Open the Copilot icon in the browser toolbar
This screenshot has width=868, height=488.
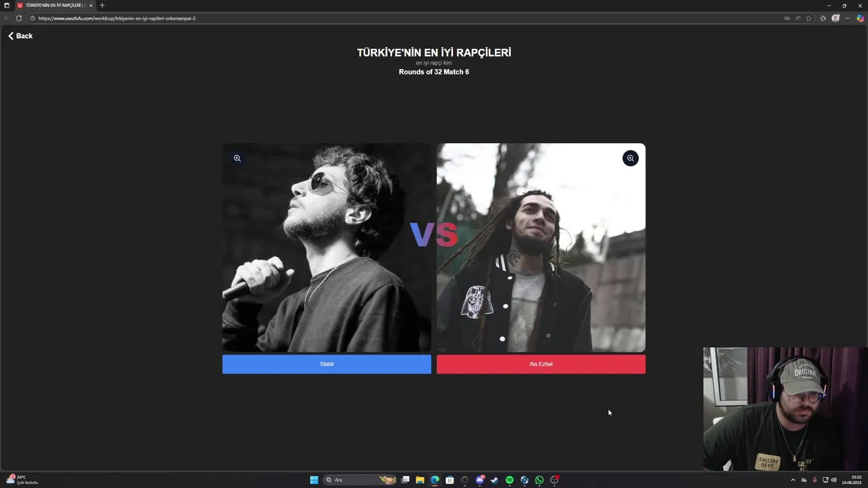click(861, 18)
